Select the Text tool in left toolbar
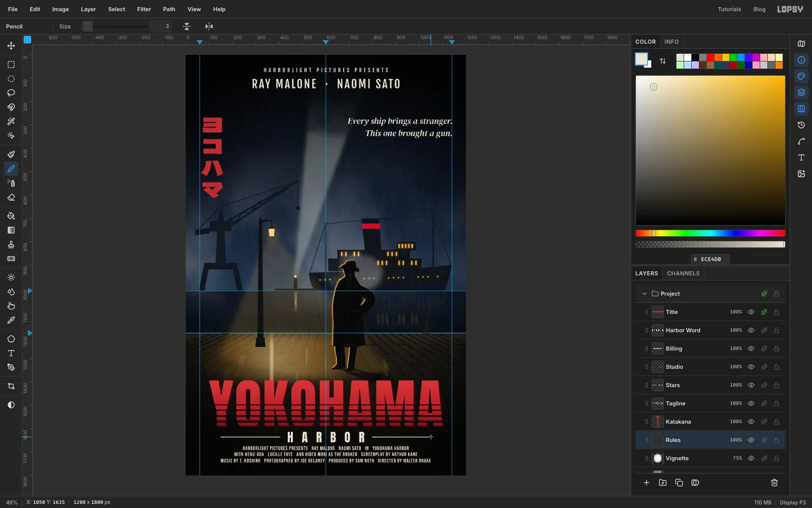The width and height of the screenshot is (812, 508). (x=11, y=353)
